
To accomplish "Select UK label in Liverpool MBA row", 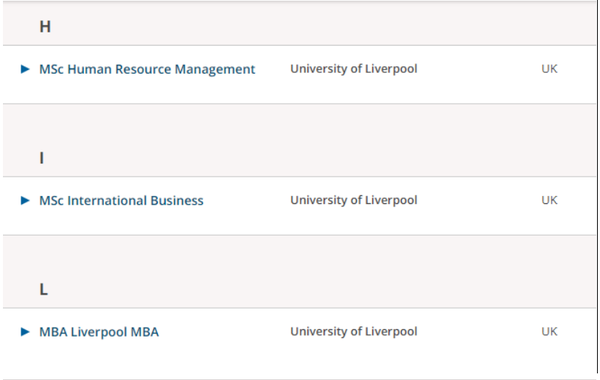I will tap(549, 331).
